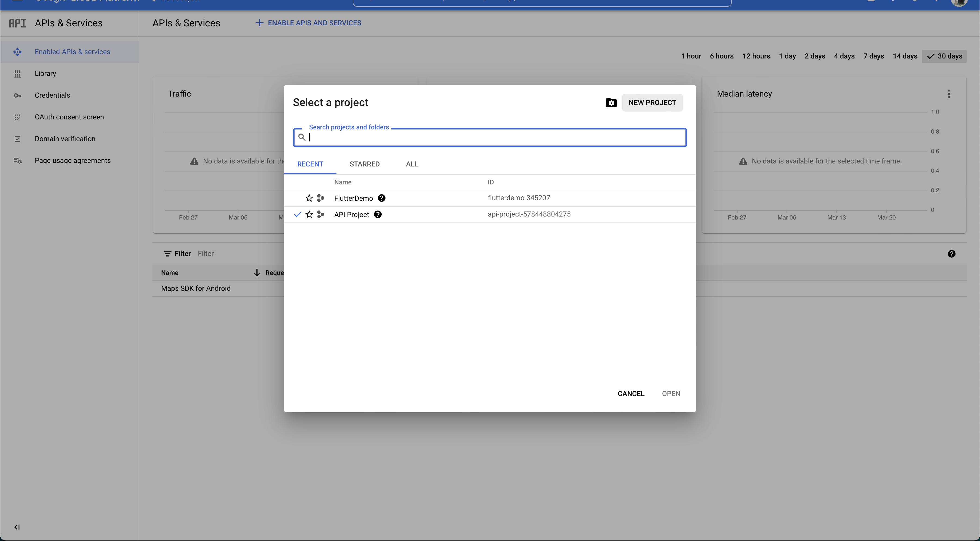Open help tooltip next to FlutterDemo
This screenshot has width=980, height=541.
[x=382, y=198]
